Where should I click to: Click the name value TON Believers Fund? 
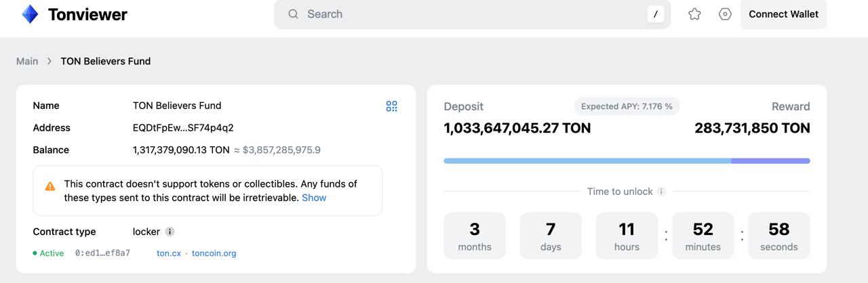coord(177,106)
